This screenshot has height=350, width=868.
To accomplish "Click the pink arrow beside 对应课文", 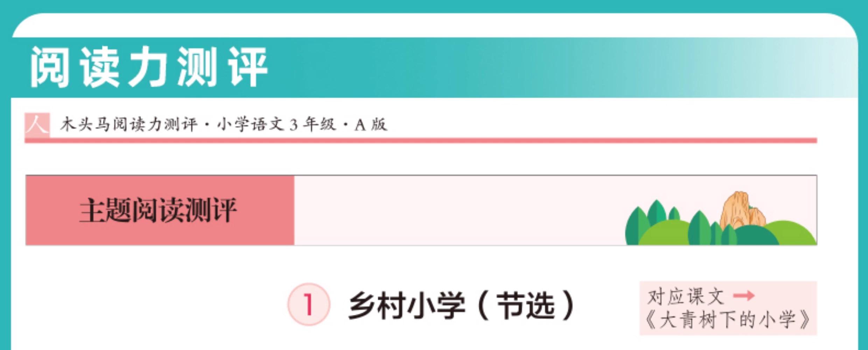I will [x=743, y=296].
